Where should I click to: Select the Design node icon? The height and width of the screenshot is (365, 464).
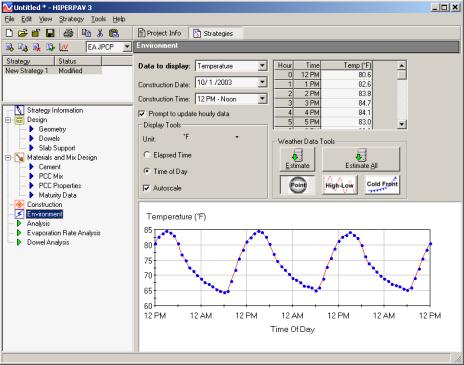coord(19,120)
